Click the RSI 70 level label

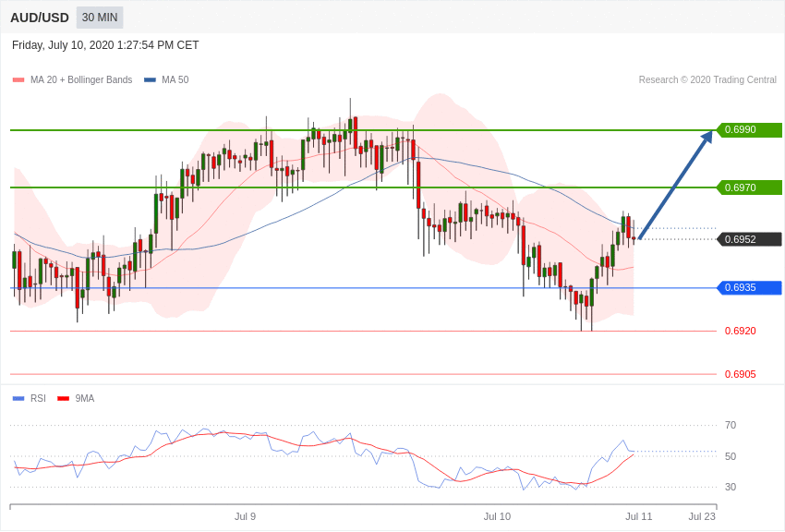731,426
